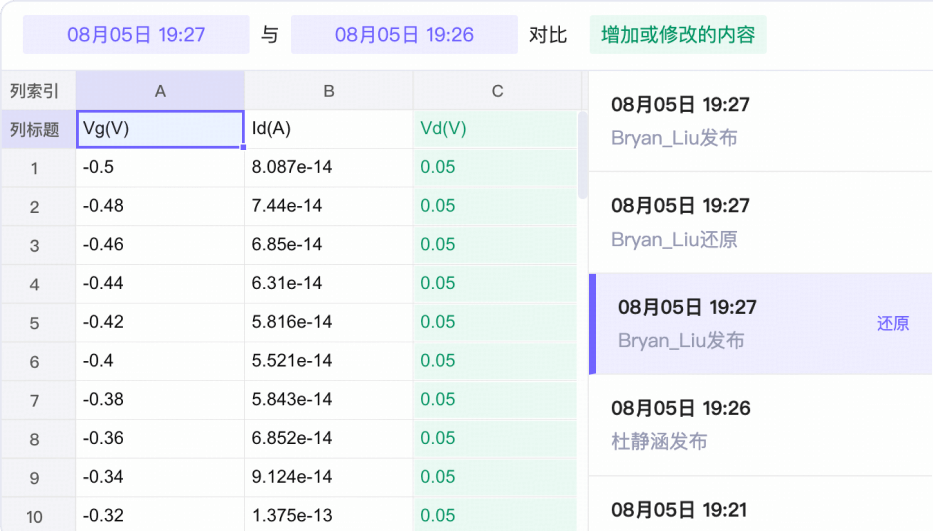Click cell with value 6.85e-14
The width and height of the screenshot is (933, 531).
328,245
